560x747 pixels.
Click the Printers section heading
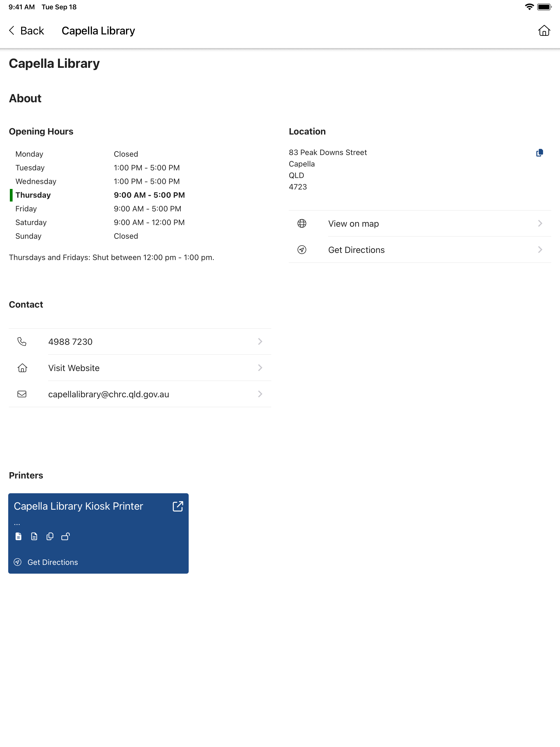(26, 475)
